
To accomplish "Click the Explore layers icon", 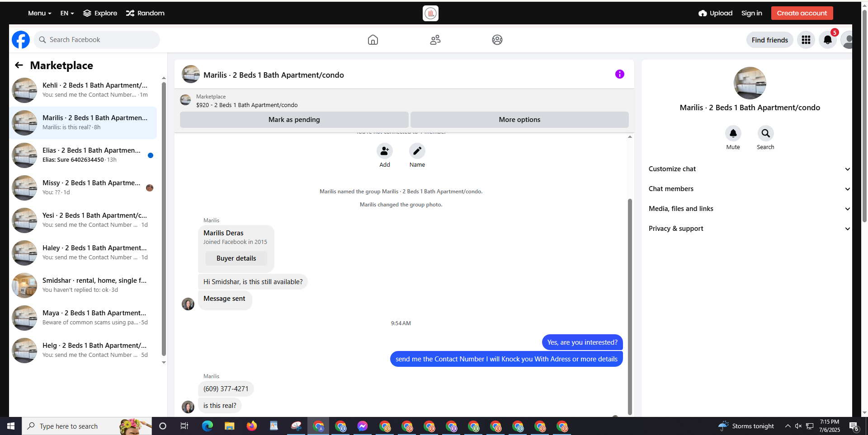I will pyautogui.click(x=87, y=13).
